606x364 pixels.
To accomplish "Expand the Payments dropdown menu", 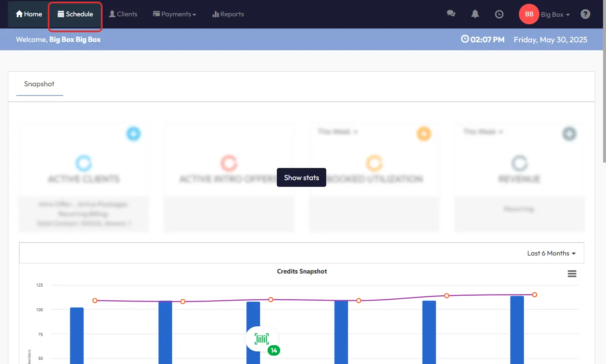I will tap(175, 14).
